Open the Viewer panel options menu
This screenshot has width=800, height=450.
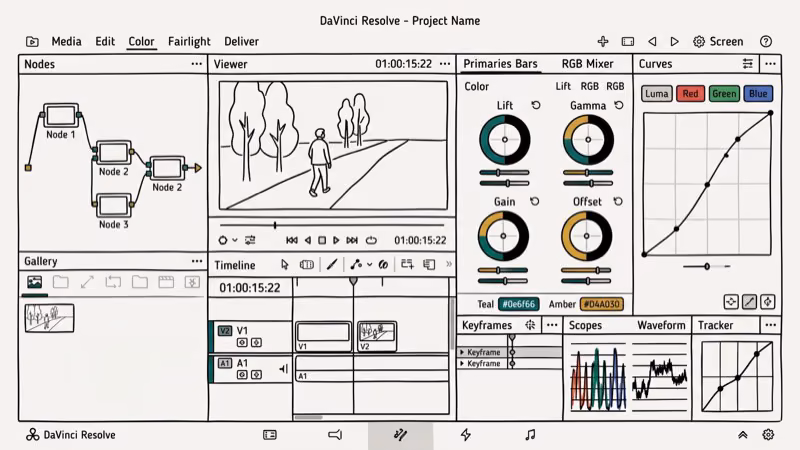coord(445,64)
